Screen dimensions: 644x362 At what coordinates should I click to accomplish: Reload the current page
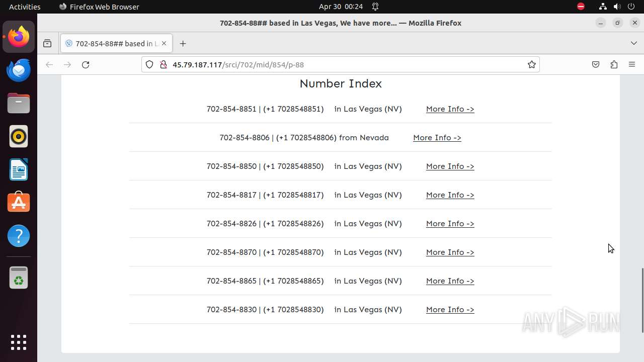[x=86, y=64]
